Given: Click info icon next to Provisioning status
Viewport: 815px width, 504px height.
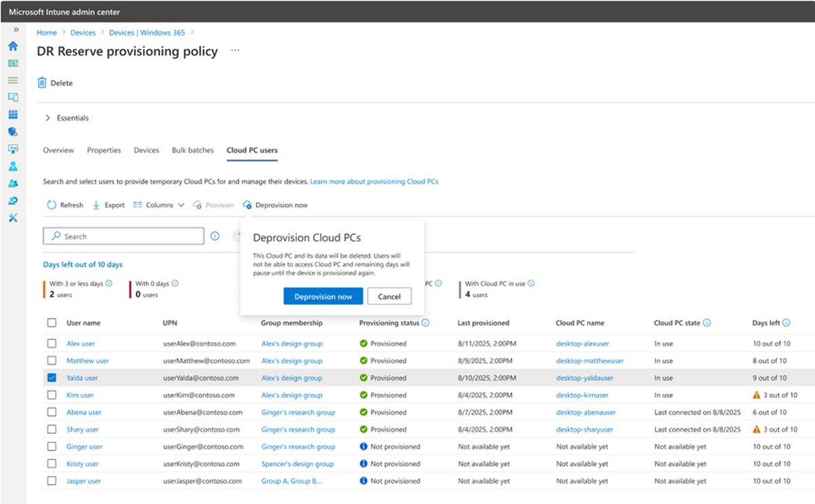Looking at the screenshot, I should (425, 323).
